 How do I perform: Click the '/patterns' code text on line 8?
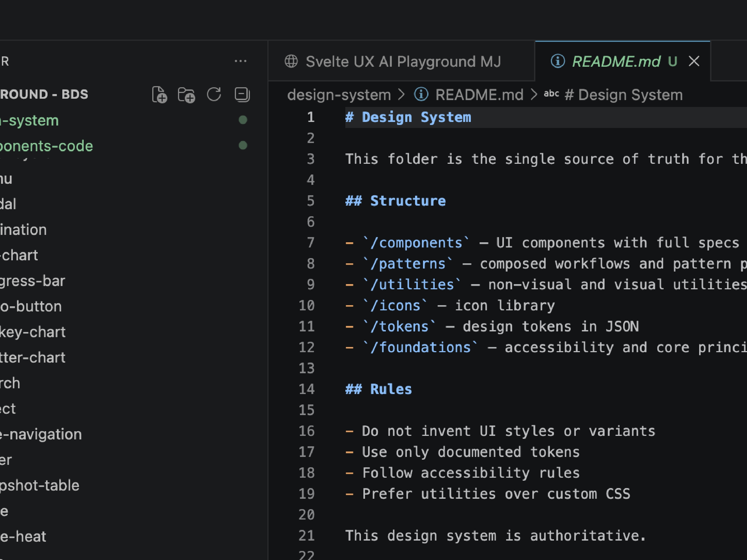pos(408,264)
